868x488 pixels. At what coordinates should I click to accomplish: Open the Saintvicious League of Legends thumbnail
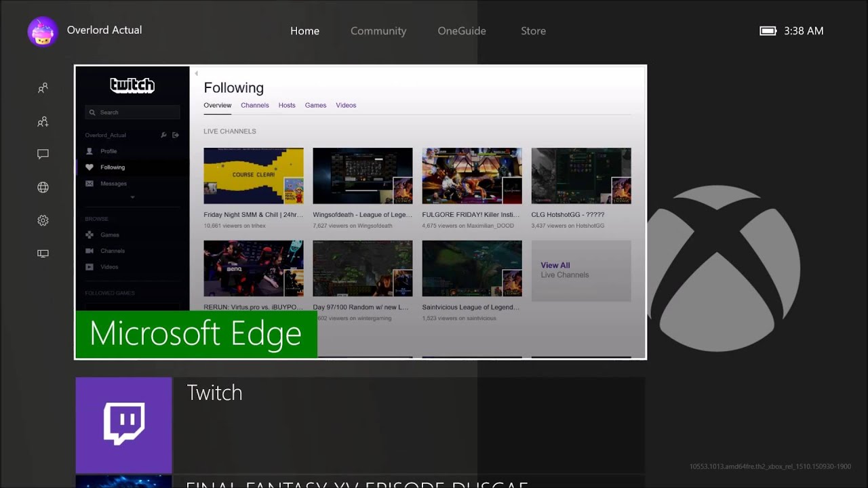click(x=472, y=268)
